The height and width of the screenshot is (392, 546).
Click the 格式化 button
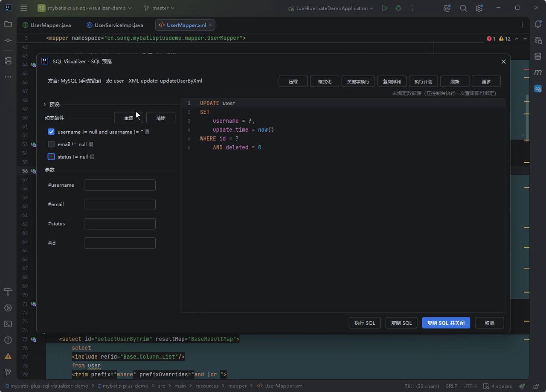[x=325, y=81]
